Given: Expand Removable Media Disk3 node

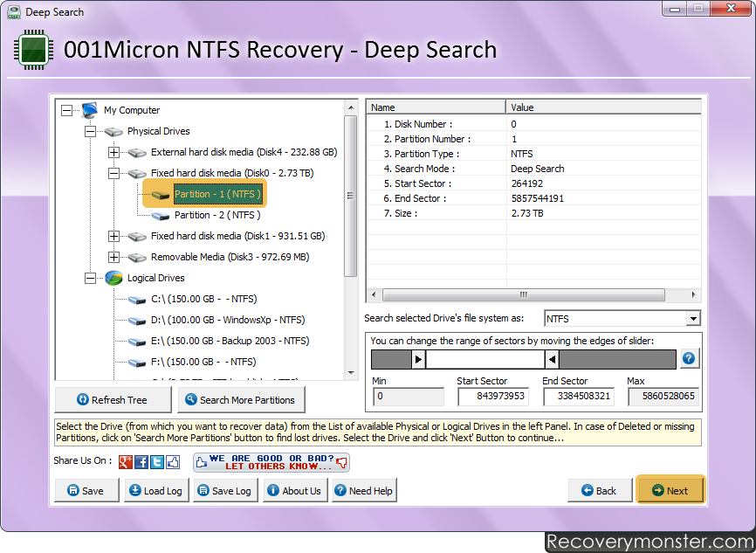Looking at the screenshot, I should point(113,257).
